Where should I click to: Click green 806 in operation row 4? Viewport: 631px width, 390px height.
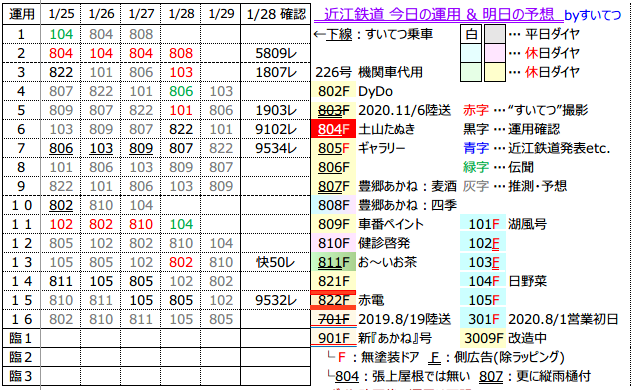(181, 91)
